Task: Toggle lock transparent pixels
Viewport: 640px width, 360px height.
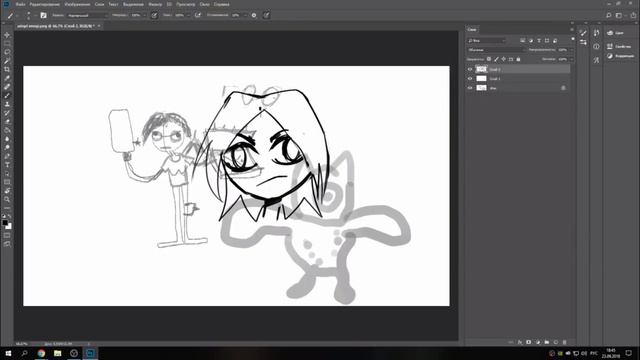Action: coord(489,59)
